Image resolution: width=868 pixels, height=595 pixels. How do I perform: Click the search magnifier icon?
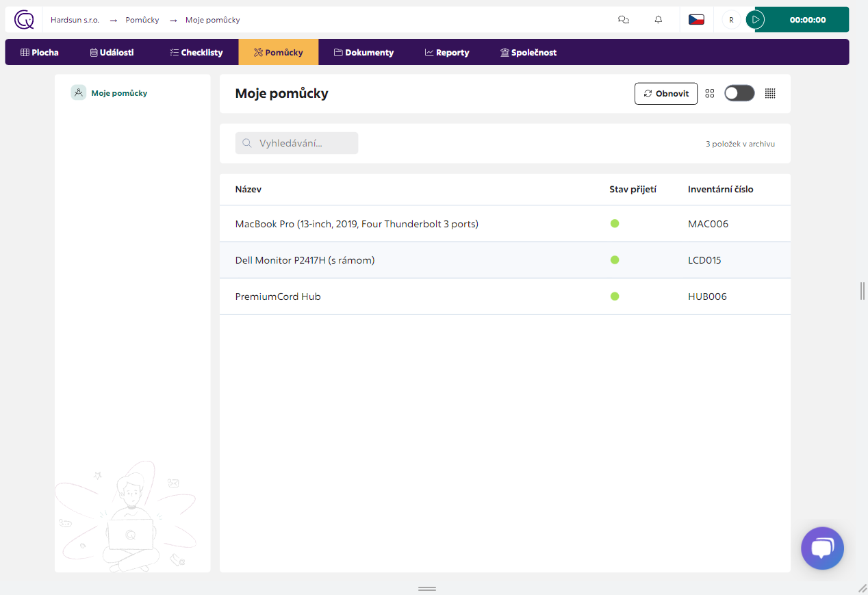(247, 143)
